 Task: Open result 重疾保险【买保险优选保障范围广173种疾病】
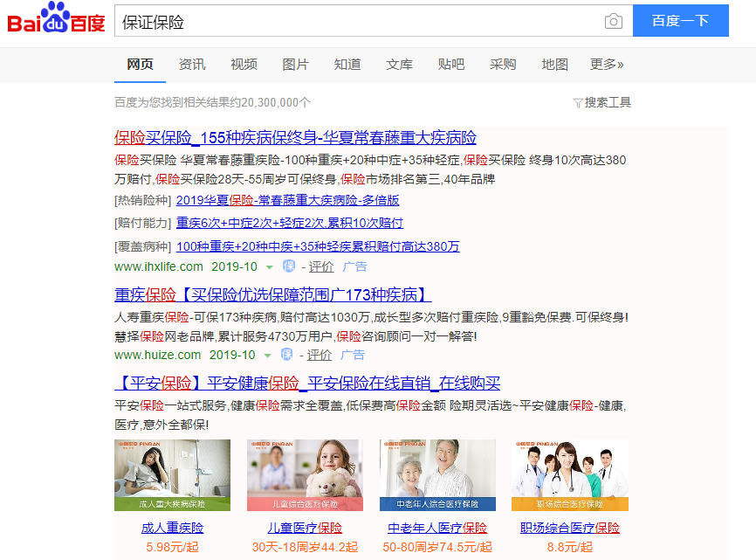(x=273, y=294)
